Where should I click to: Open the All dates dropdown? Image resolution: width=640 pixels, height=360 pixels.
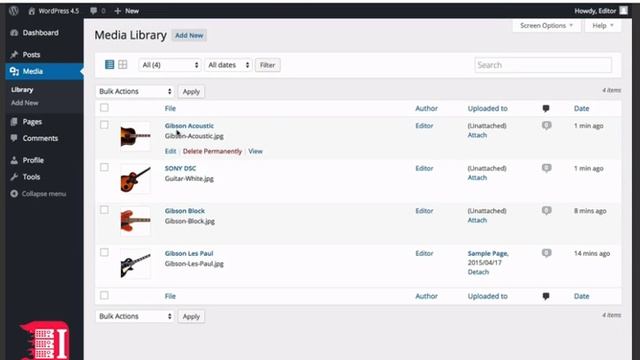[x=228, y=65]
